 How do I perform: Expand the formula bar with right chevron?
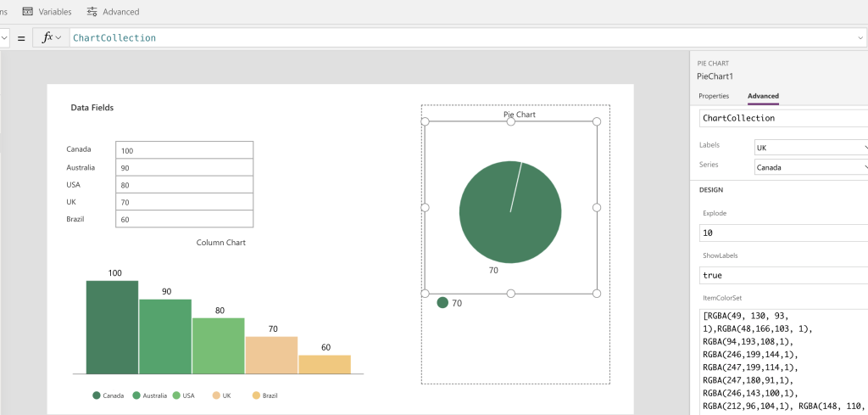click(861, 38)
